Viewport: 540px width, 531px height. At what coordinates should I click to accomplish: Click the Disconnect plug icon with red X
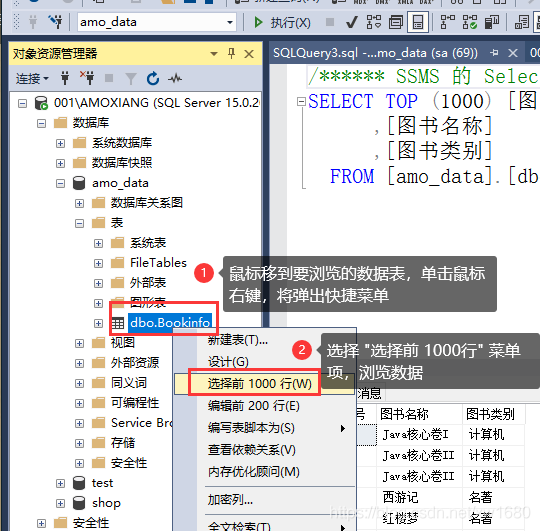pos(87,78)
